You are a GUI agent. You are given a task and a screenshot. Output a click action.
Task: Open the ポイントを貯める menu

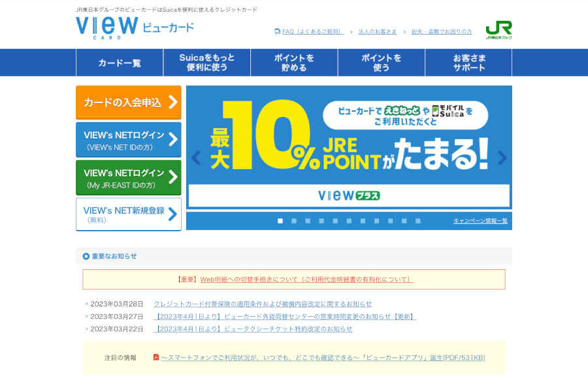294,63
